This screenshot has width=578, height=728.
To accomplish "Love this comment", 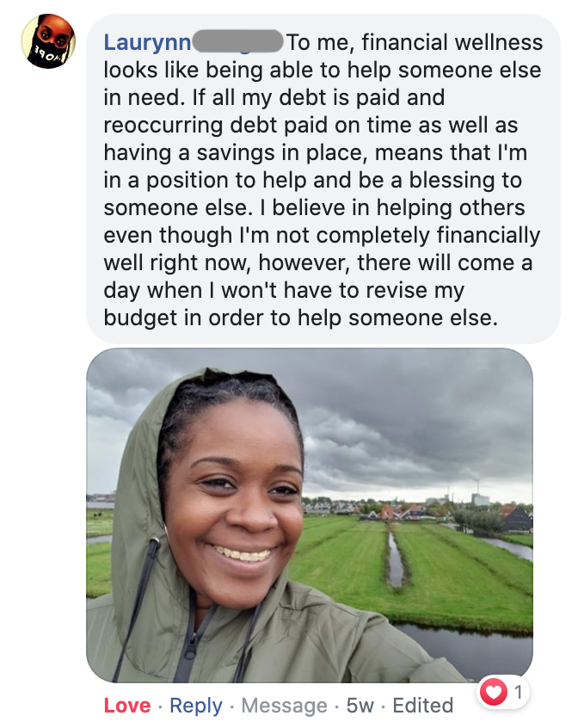I will click(x=127, y=706).
